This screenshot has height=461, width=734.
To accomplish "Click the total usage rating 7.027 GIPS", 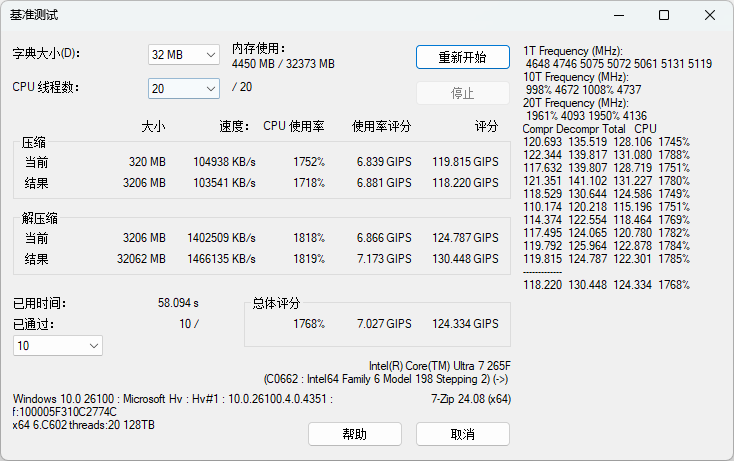I will (384, 324).
